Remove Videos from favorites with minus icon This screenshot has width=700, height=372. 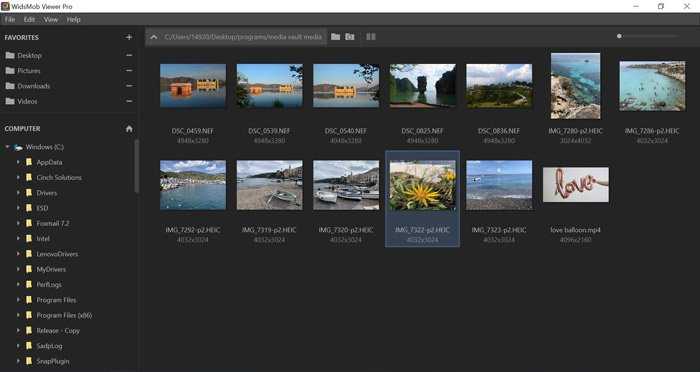(129, 101)
